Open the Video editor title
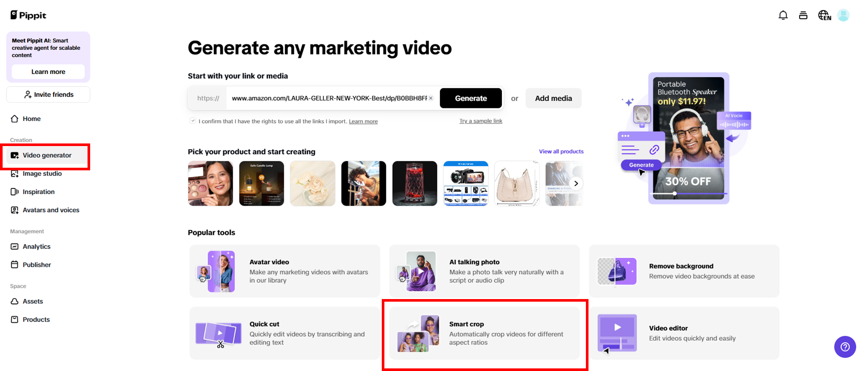 point(668,328)
